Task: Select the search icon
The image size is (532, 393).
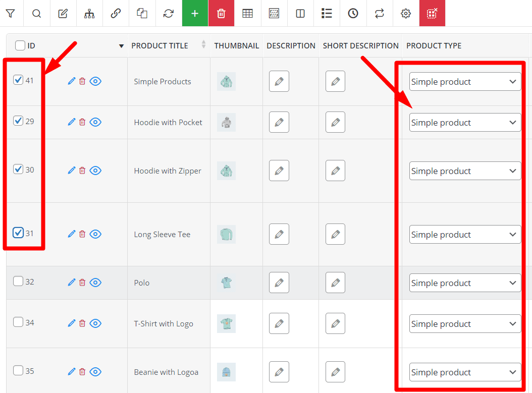Action: [36, 13]
